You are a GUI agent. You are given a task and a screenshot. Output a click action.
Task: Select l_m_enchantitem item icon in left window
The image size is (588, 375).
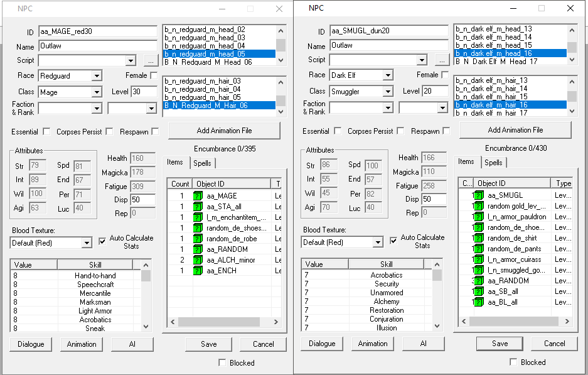[x=198, y=217]
